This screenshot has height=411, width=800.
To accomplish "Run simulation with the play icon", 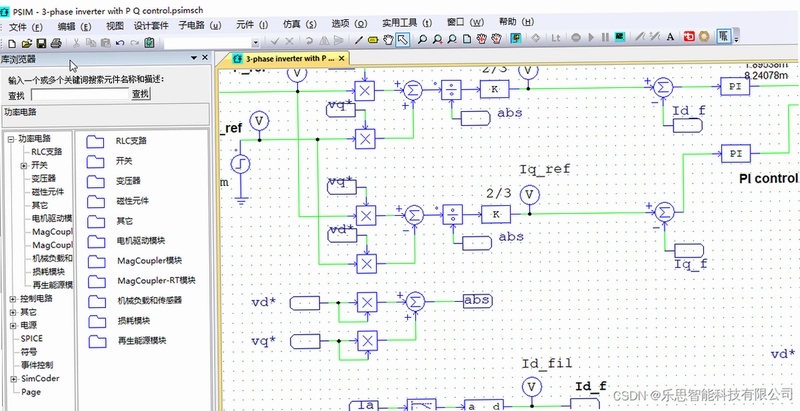I will 591,38.
